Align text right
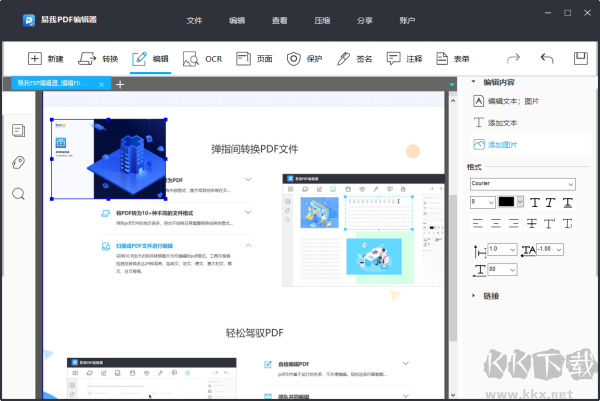The height and width of the screenshot is (401, 600). (514, 223)
